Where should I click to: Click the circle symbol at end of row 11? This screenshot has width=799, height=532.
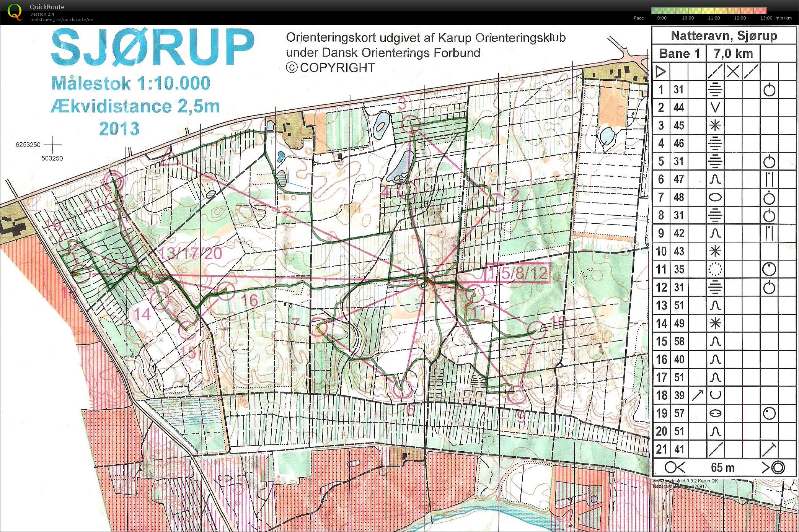769,269
